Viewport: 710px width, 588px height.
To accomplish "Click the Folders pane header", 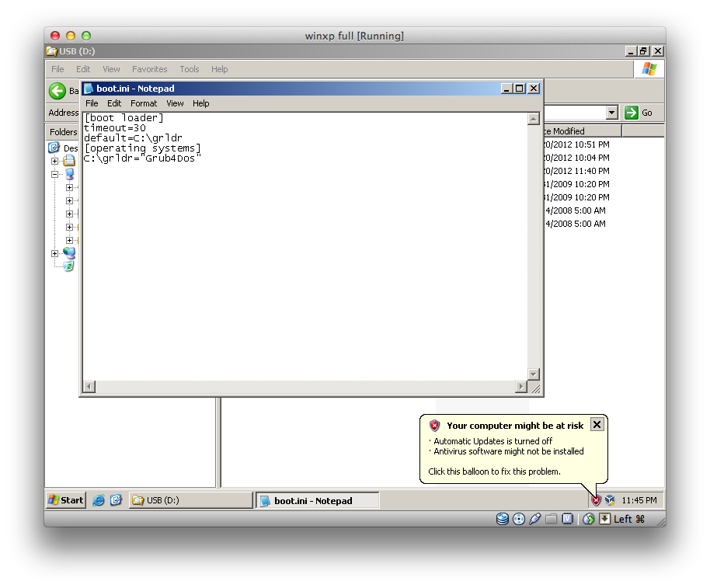I will [63, 132].
